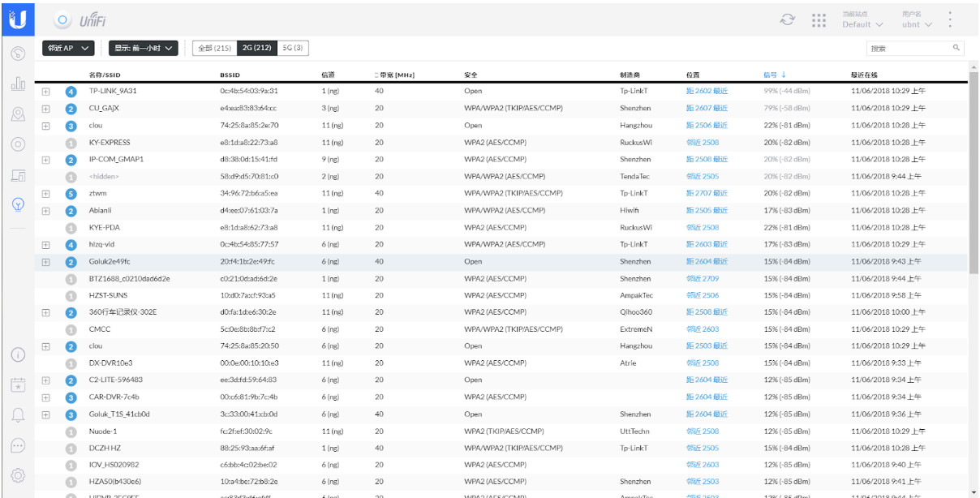980x498 pixels.
Task: Open the Clients page from the sidebar
Action: (18, 174)
